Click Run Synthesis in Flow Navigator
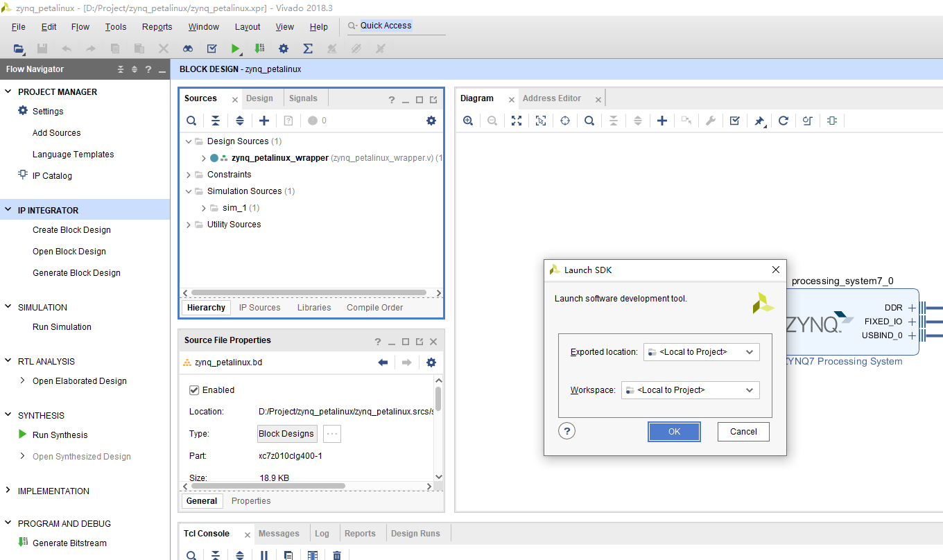 (x=60, y=435)
